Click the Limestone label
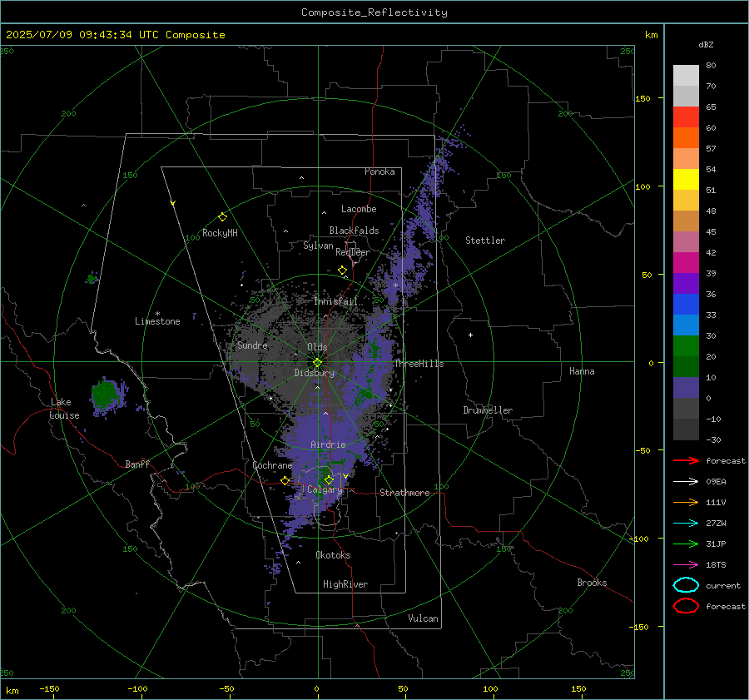The height and width of the screenshot is (700, 749). [157, 321]
